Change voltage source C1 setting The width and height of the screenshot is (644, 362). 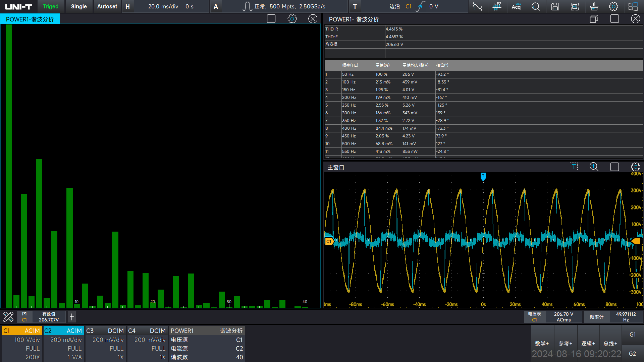[207, 340]
